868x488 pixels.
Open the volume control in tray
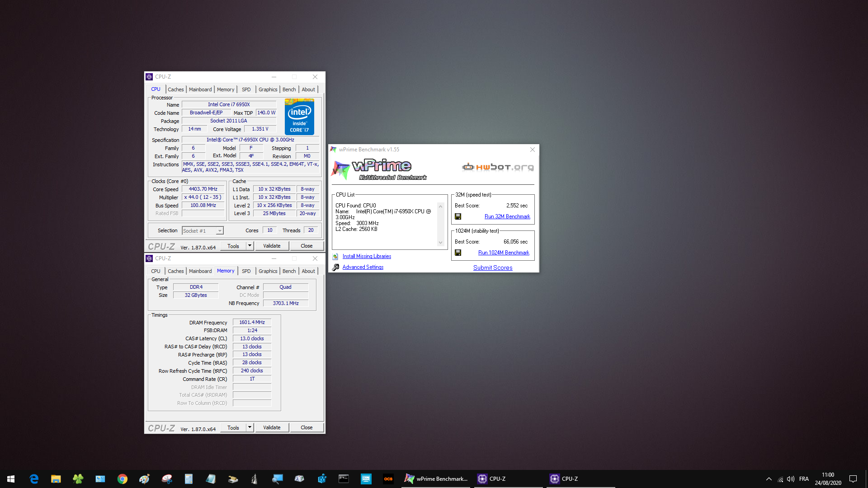pos(791,479)
